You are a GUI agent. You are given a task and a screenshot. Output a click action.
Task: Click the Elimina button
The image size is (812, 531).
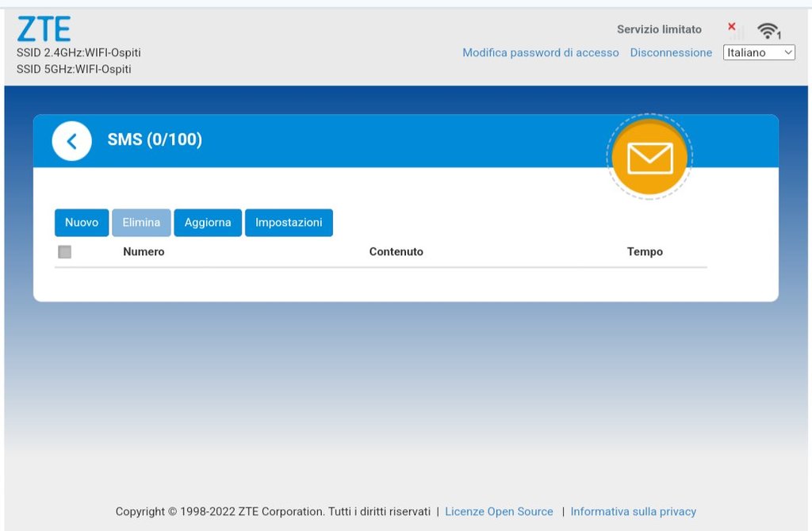coord(141,223)
